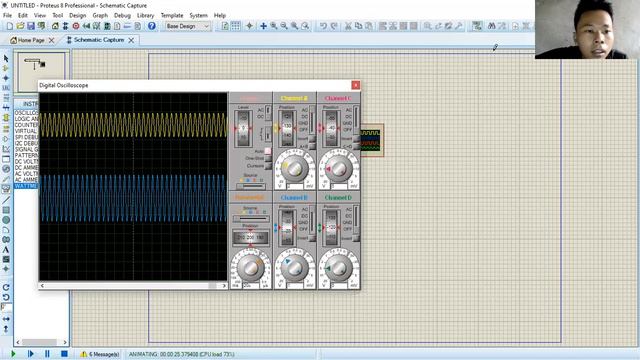Click the binoculars search icon
640x360 pixels.
(491, 26)
